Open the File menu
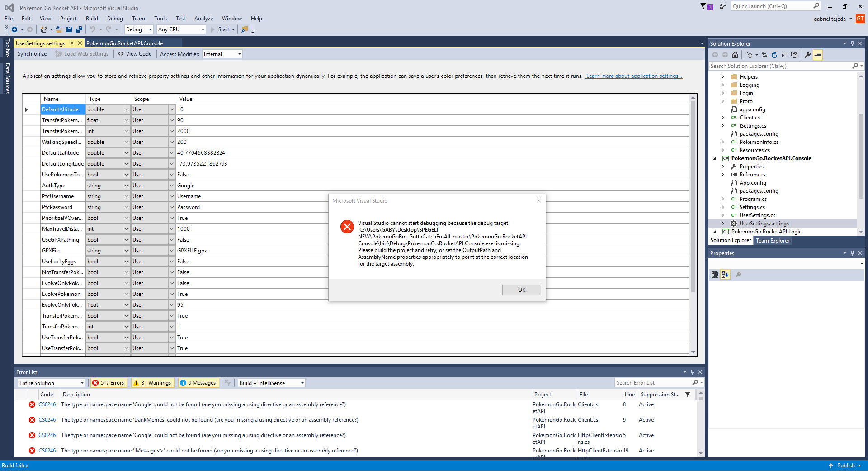The height and width of the screenshot is (471, 868). point(9,19)
